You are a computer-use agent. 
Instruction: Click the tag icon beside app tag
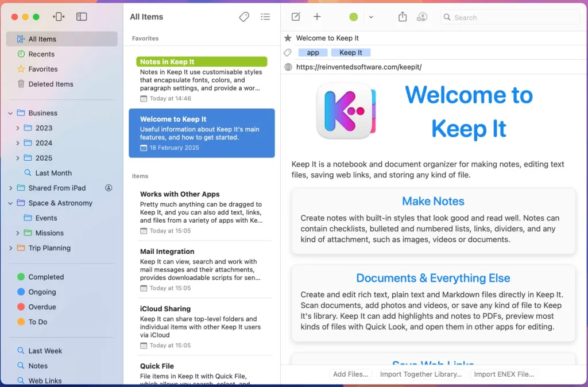click(x=287, y=52)
